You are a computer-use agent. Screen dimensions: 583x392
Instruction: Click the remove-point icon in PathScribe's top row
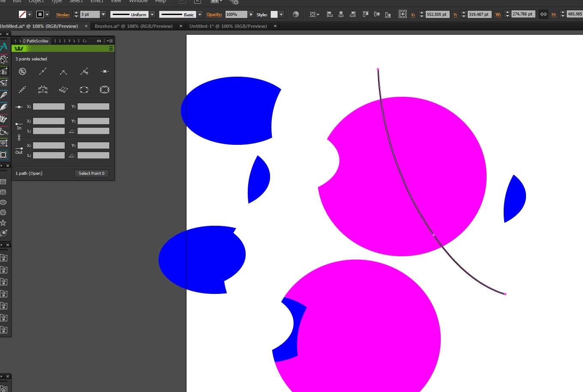coord(105,72)
